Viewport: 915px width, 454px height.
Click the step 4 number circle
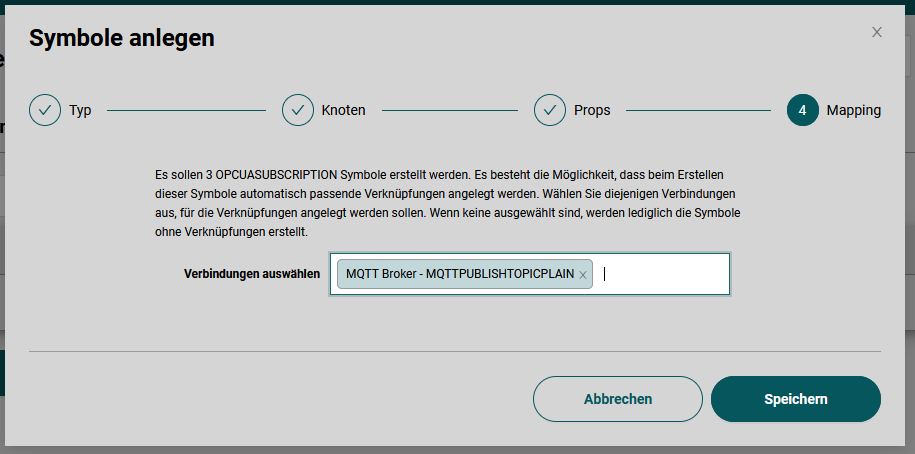(x=802, y=110)
